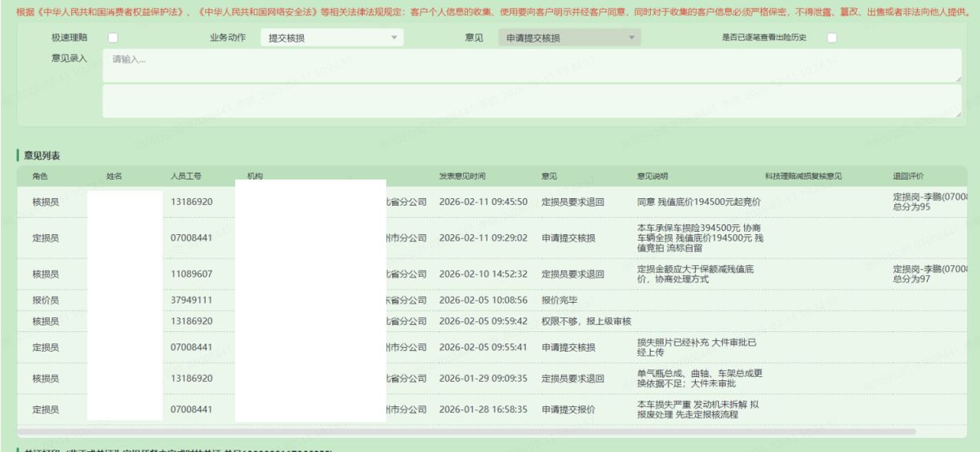Viewport: 980px width, 452px height.
Task: Select the row with 报价完毕 opinion
Action: click(x=564, y=300)
